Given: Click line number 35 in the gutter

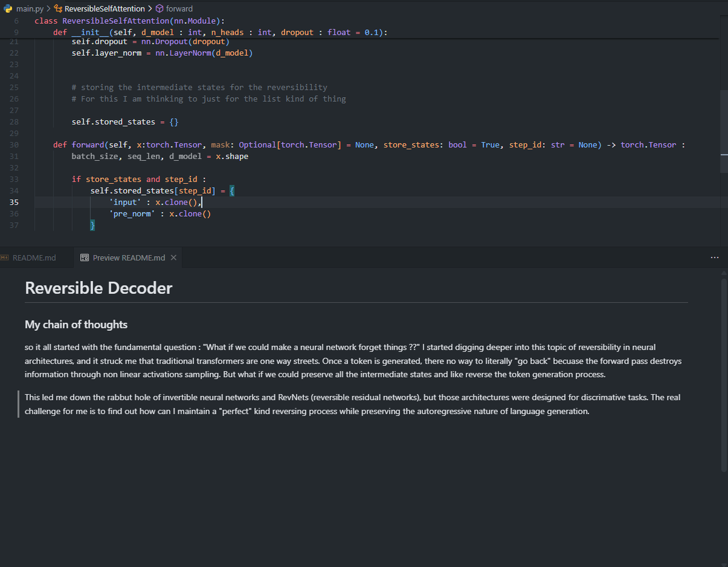Looking at the screenshot, I should tap(15, 202).
